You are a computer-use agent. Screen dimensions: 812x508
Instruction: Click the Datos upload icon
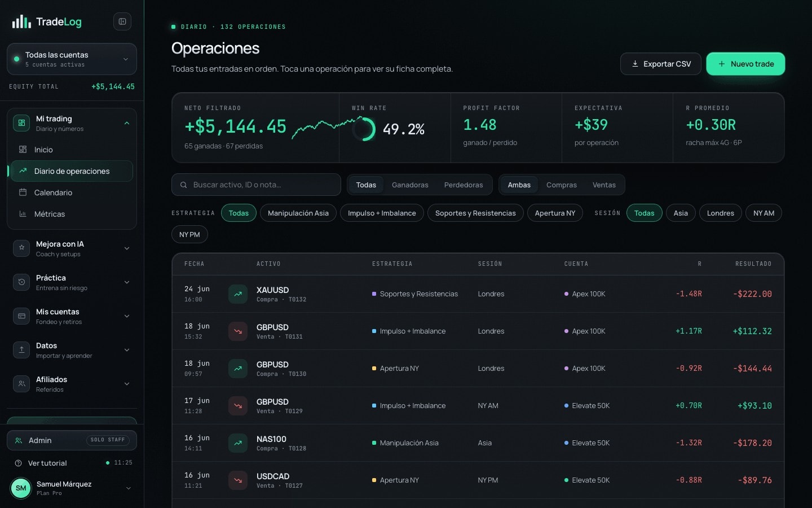(x=21, y=350)
